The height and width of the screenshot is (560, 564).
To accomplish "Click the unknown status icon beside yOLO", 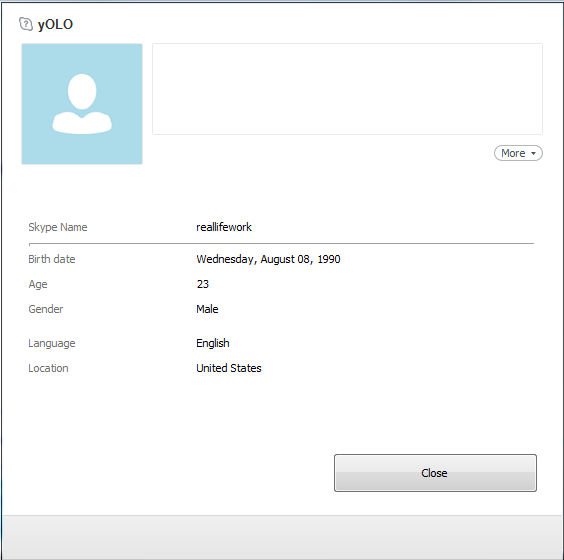I will (x=26, y=24).
